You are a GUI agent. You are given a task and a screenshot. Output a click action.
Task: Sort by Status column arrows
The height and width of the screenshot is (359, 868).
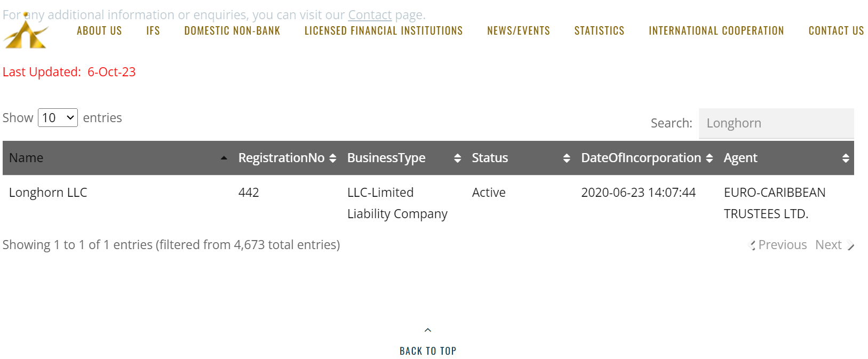(567, 158)
